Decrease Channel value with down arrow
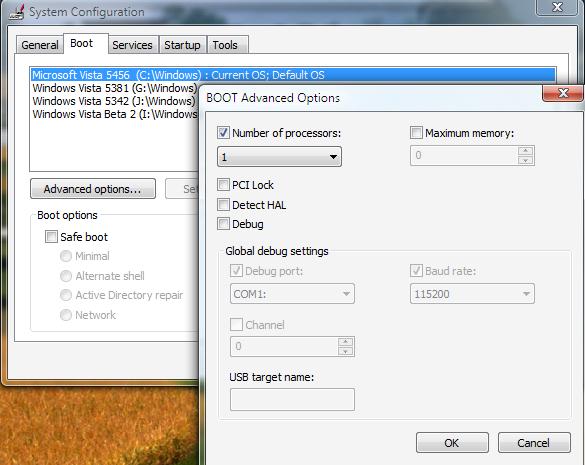This screenshot has width=585, height=465. coord(346,351)
